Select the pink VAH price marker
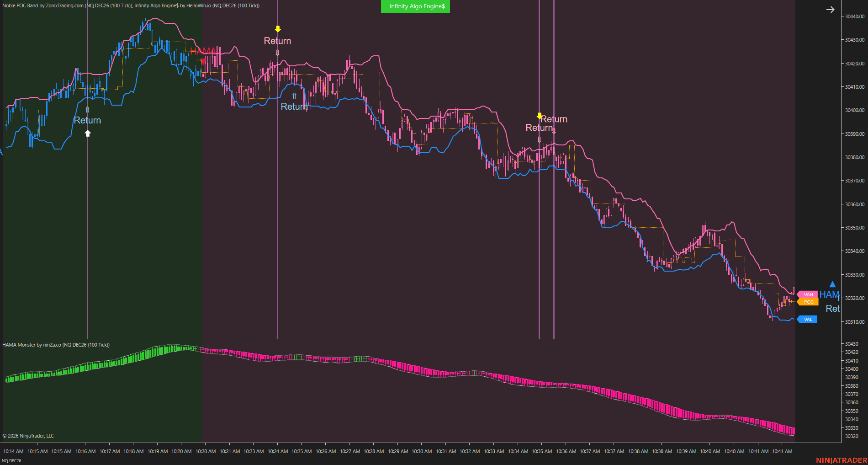This screenshot has height=465, width=868. (x=807, y=294)
